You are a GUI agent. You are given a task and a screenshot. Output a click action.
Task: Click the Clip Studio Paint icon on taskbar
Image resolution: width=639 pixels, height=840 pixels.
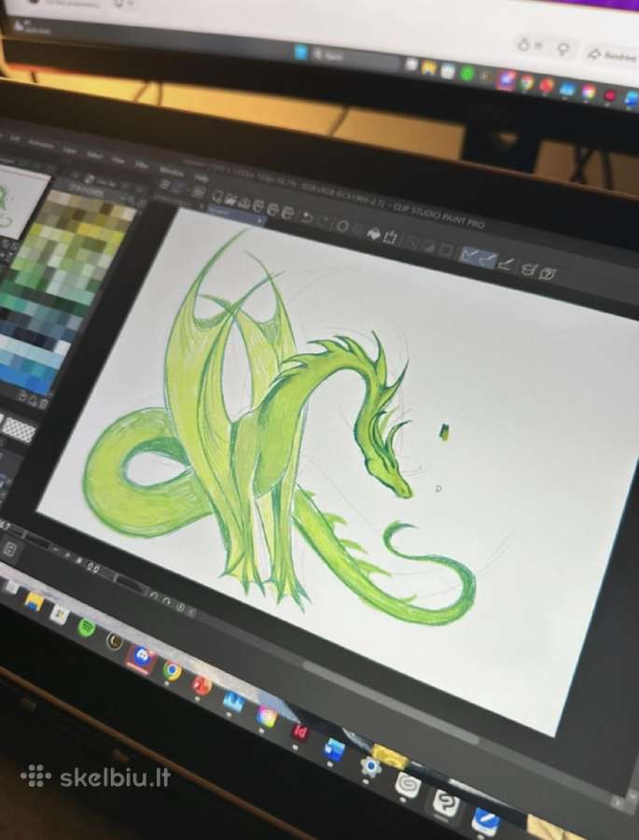tap(444, 802)
